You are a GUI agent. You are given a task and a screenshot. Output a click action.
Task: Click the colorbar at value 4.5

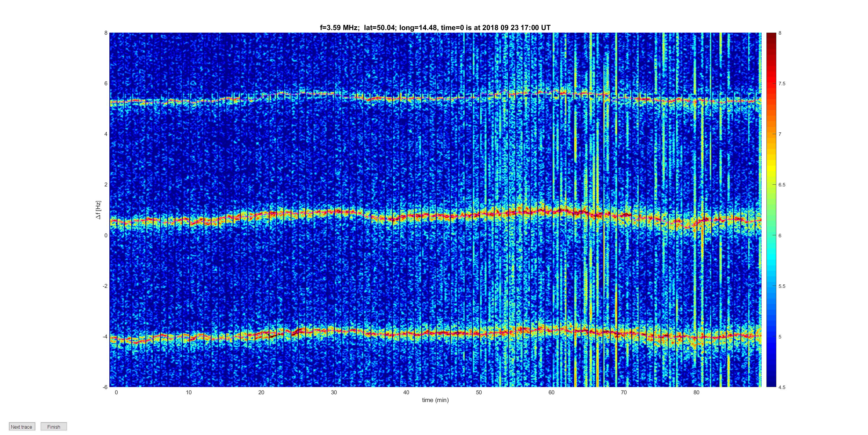click(771, 386)
